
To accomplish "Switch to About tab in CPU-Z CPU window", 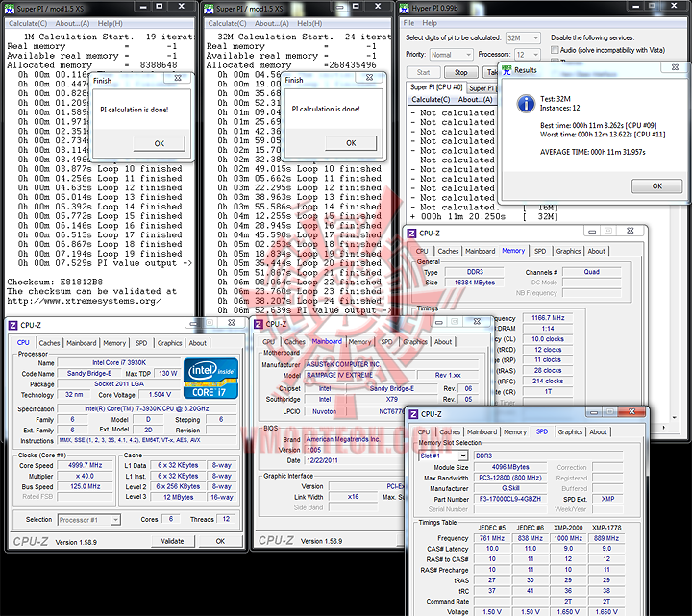I will (197, 343).
